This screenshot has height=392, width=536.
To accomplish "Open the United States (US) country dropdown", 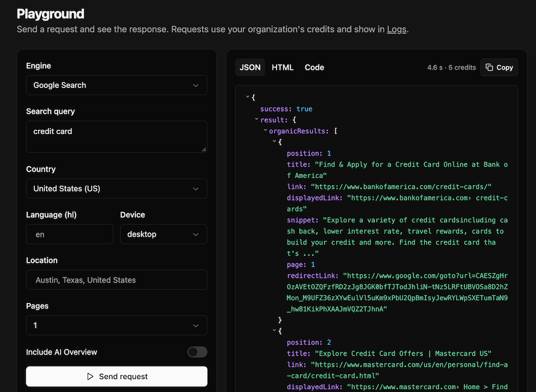I will tap(116, 188).
